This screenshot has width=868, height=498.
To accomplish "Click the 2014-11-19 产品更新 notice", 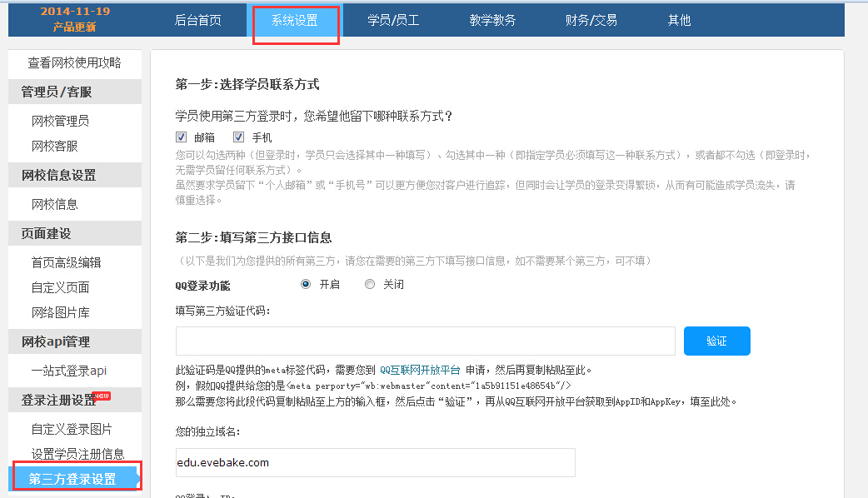I will [75, 19].
